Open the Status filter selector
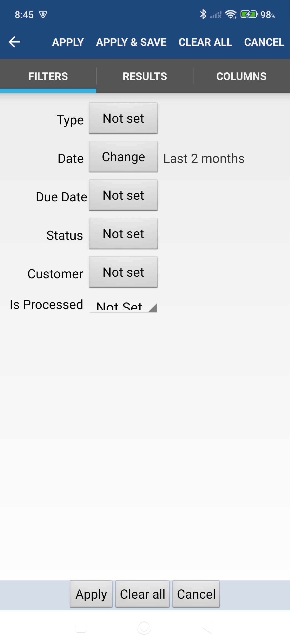Image resolution: width=290 pixels, height=644 pixels. 123,233
